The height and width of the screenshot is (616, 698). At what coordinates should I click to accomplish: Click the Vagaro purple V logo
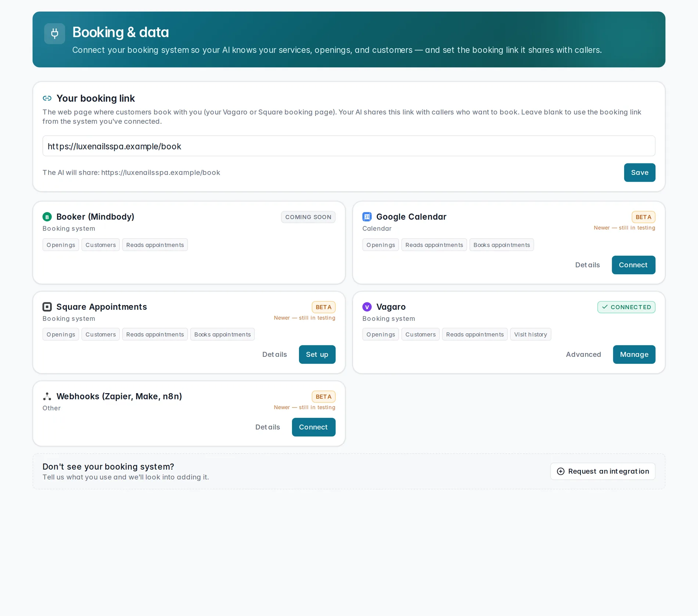(x=367, y=307)
